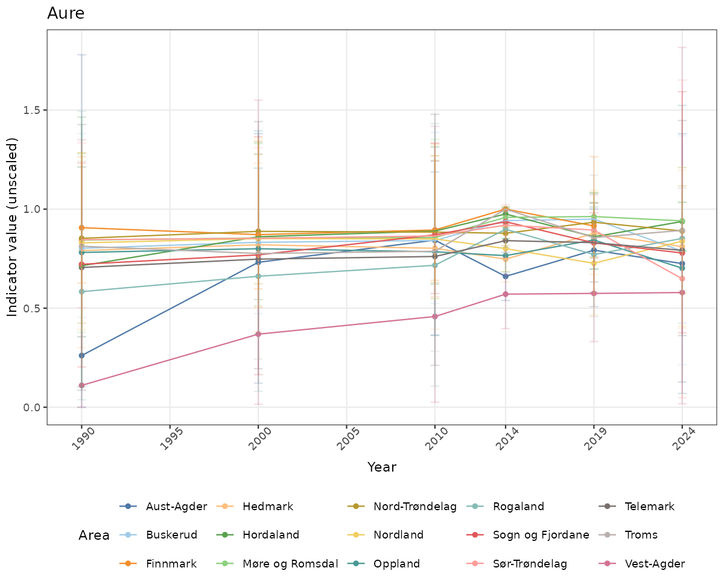Select the Finnmark legend swatch
The height and width of the screenshot is (588, 724).
pos(129,564)
